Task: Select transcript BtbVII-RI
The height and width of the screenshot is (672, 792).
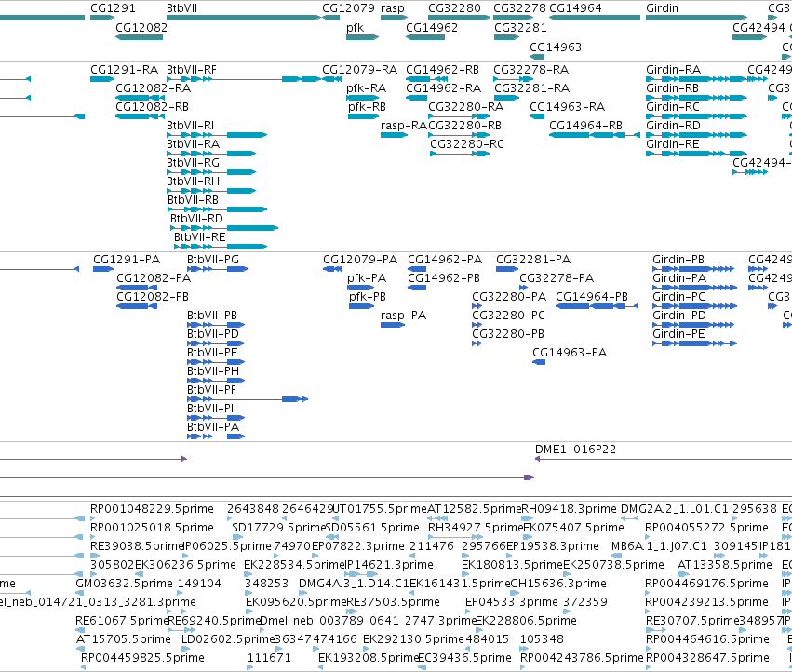Action: 217,135
